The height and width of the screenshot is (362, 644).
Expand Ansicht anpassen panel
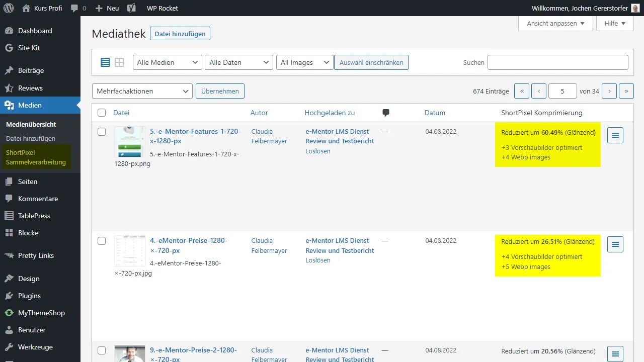[x=556, y=23]
